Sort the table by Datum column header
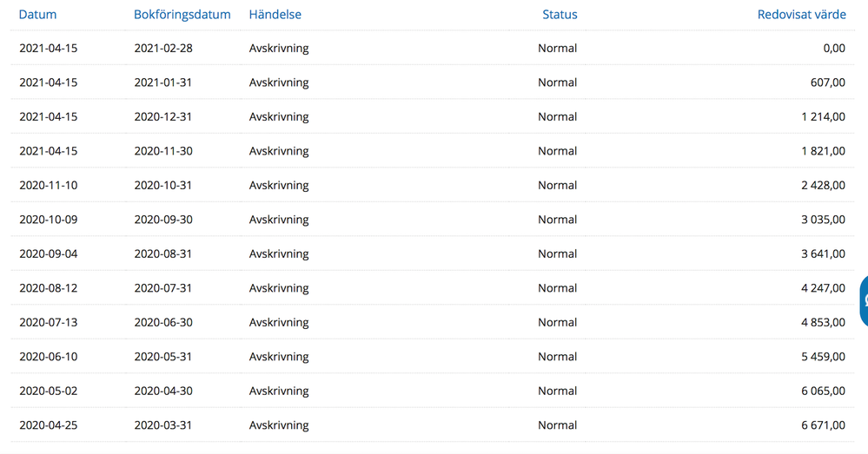The width and height of the screenshot is (868, 454). pyautogui.click(x=37, y=15)
